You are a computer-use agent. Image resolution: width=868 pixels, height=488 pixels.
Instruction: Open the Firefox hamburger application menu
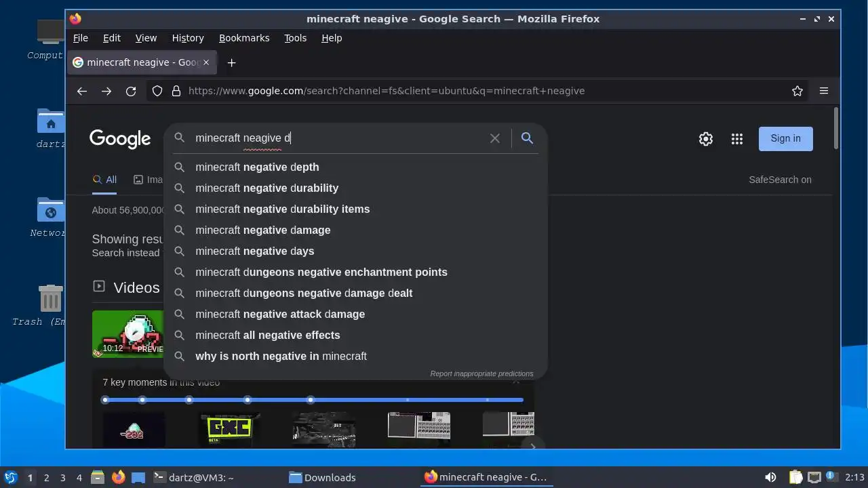824,91
